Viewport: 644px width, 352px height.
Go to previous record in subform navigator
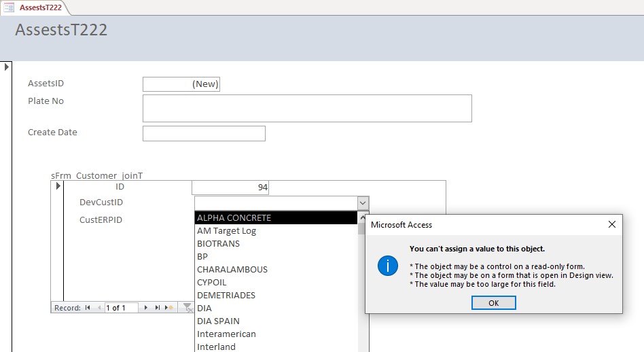tap(99, 308)
